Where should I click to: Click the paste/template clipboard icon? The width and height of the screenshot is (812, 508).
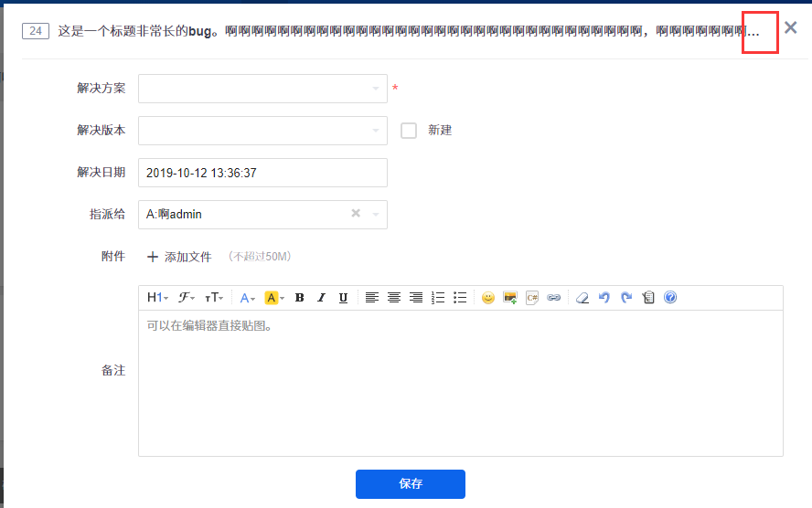[x=647, y=298]
